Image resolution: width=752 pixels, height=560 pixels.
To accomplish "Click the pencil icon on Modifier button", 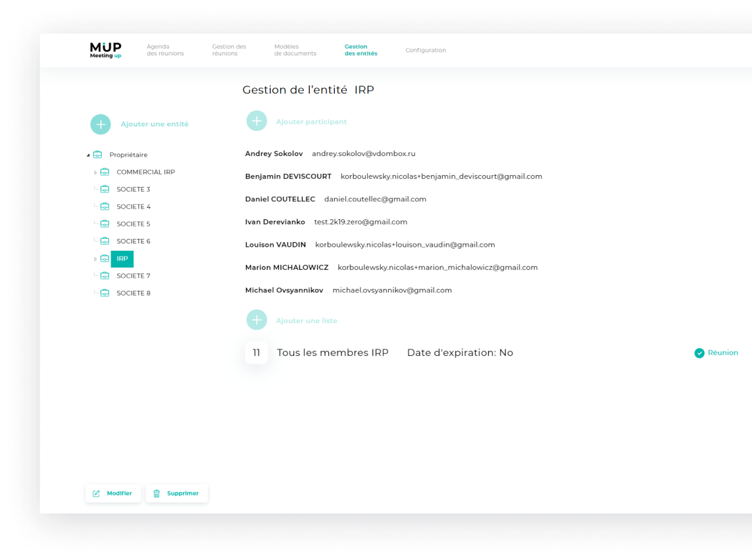I will (97, 494).
